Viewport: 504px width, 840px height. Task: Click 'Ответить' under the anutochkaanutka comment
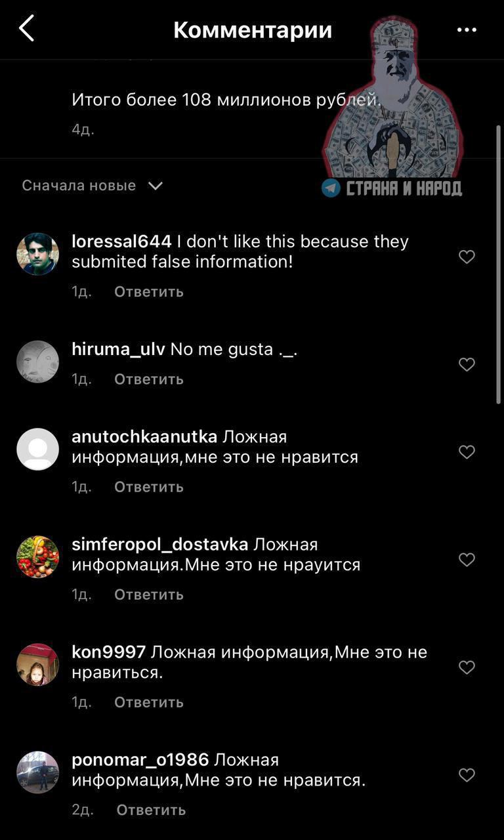(149, 487)
